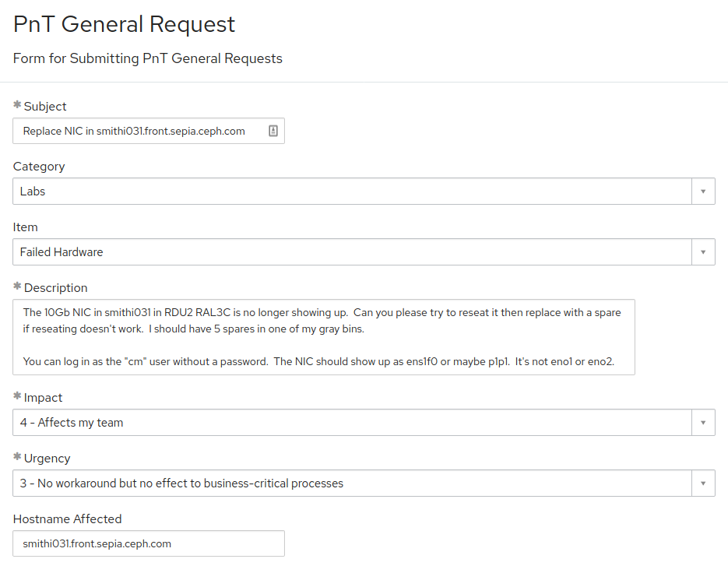Click into the Hostname Affected field
The width and height of the screenshot is (728, 566).
(x=148, y=543)
